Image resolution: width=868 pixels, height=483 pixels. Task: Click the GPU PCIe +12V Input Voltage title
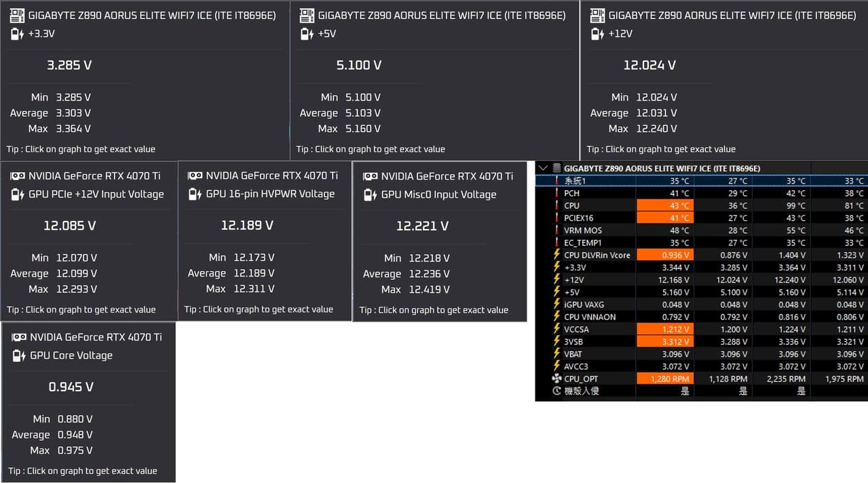coord(96,194)
